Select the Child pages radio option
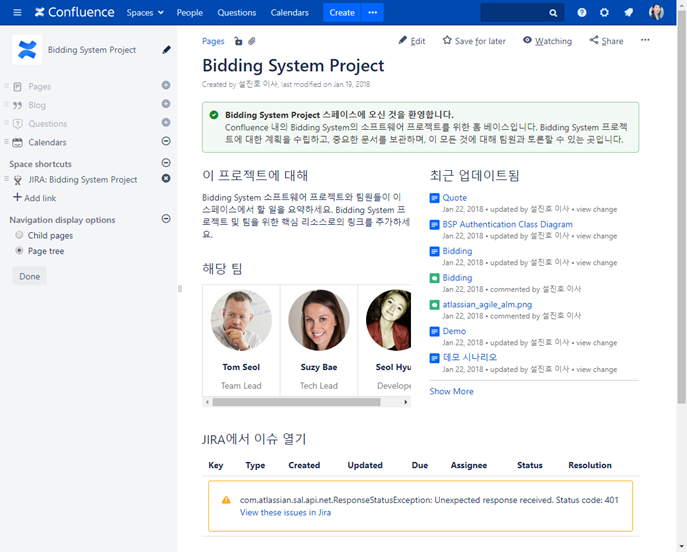This screenshot has height=552, width=687. click(x=19, y=235)
